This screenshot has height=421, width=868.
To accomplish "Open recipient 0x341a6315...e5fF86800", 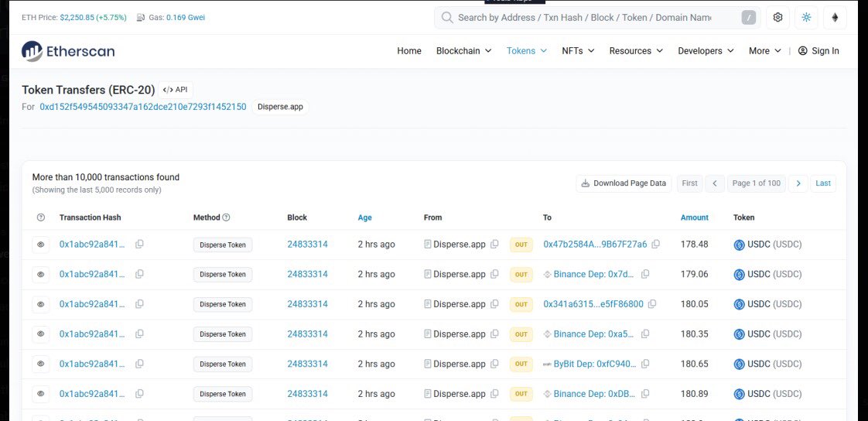I will click(x=593, y=304).
